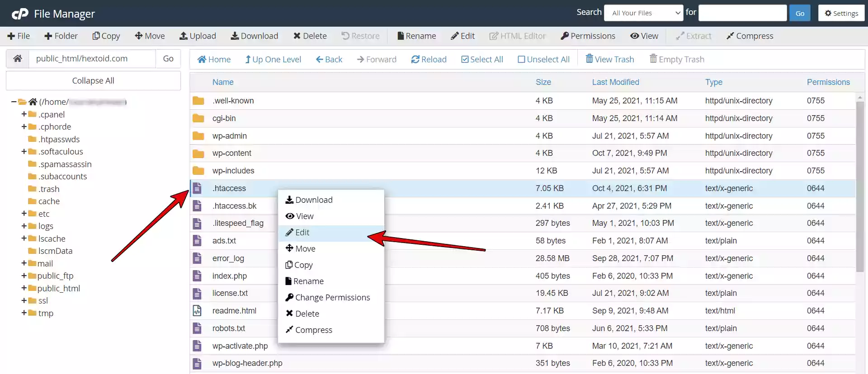Expand the .cpanel tree folder
The image size is (868, 374).
[x=24, y=114]
